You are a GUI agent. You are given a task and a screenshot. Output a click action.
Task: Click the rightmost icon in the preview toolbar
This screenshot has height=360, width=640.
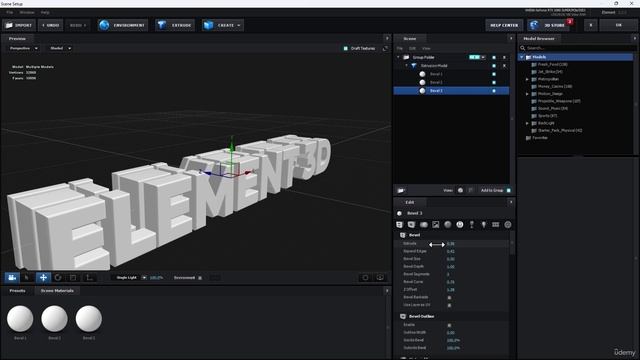pos(380,278)
